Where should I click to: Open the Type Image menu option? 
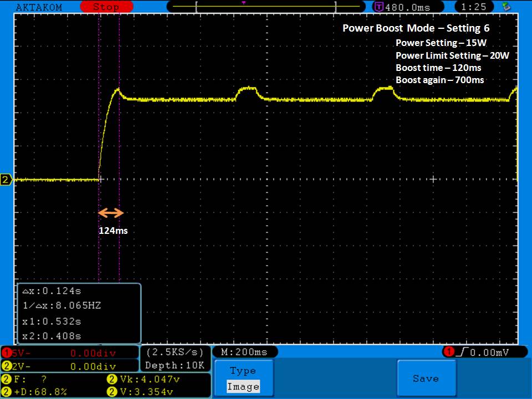(x=243, y=378)
